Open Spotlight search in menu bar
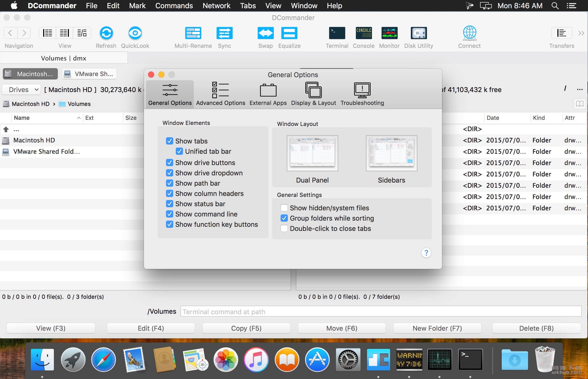The image size is (588, 379). [555, 6]
